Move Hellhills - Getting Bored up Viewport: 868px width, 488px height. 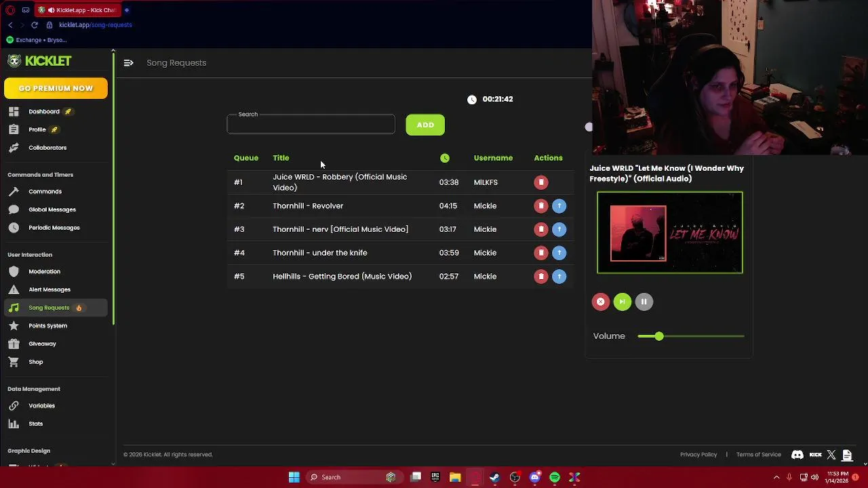(559, 277)
